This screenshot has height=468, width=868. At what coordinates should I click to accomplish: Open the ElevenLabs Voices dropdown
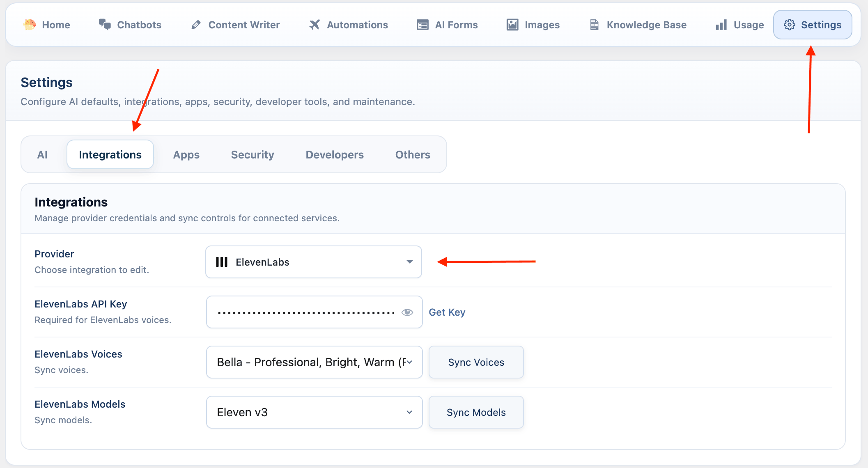(314, 362)
